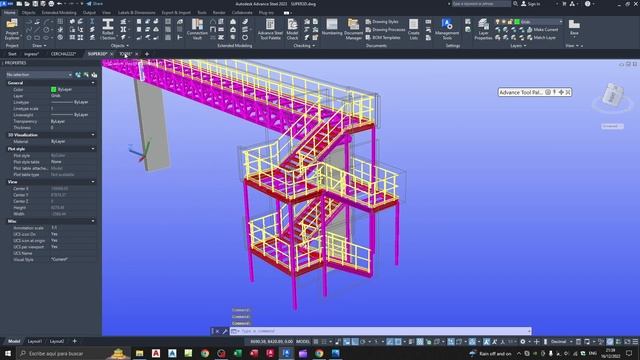Add a new drawing tab with plus

click(x=147, y=54)
